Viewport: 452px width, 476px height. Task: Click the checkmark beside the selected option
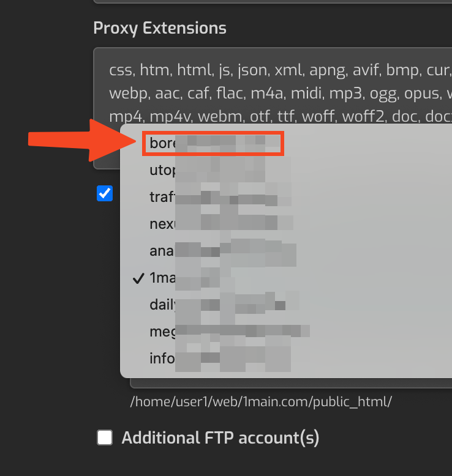pos(138,279)
